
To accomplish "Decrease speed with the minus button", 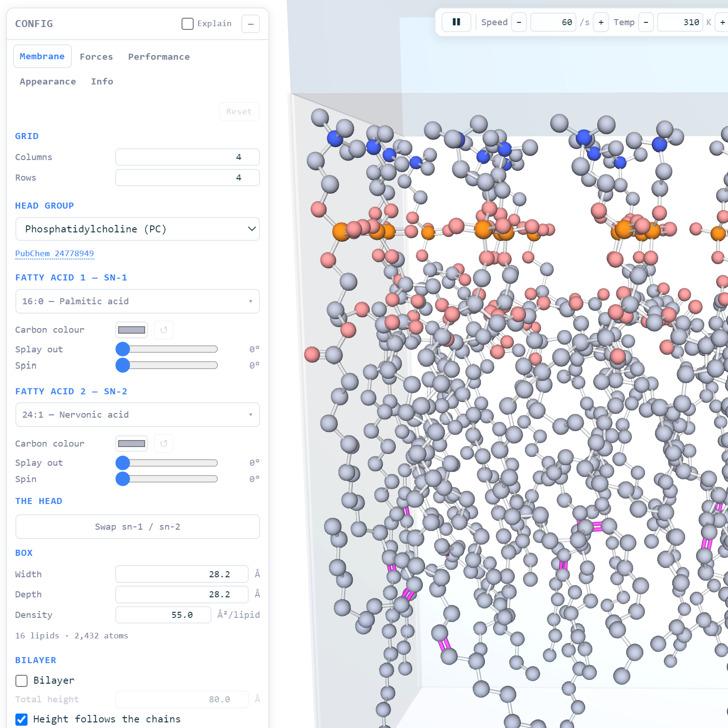I will [519, 22].
